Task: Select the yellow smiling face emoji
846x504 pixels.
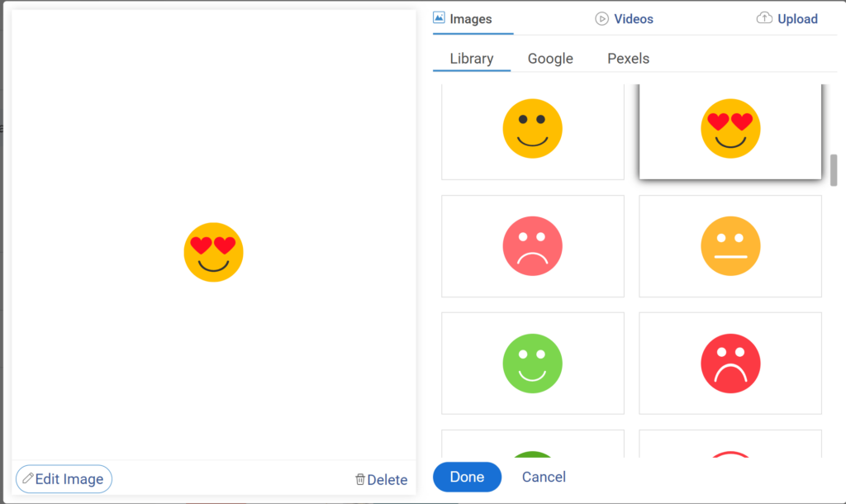Action: pyautogui.click(x=532, y=128)
